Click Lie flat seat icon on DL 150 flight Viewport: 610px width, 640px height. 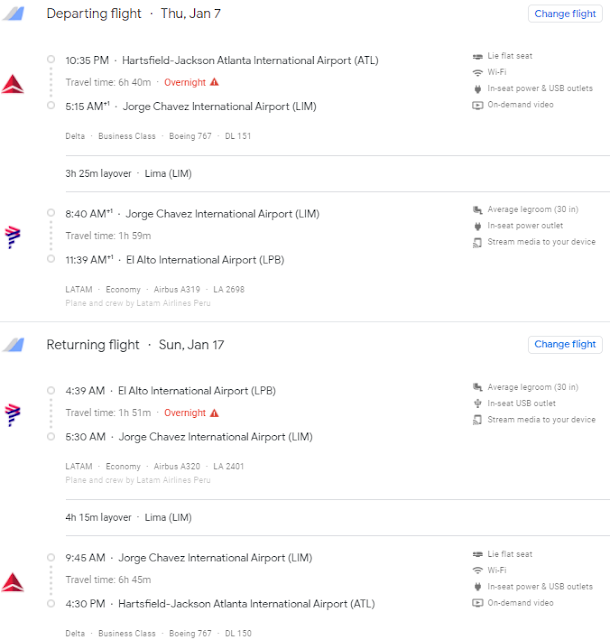(x=477, y=554)
